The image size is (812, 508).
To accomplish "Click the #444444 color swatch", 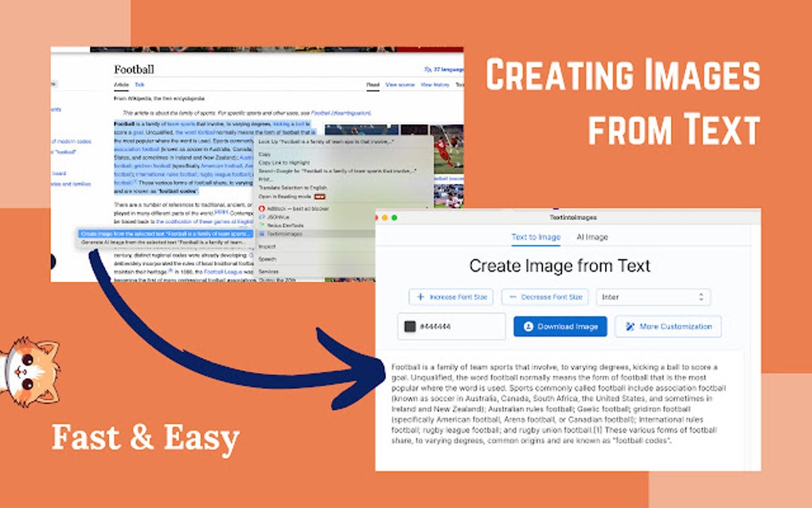I will point(410,326).
